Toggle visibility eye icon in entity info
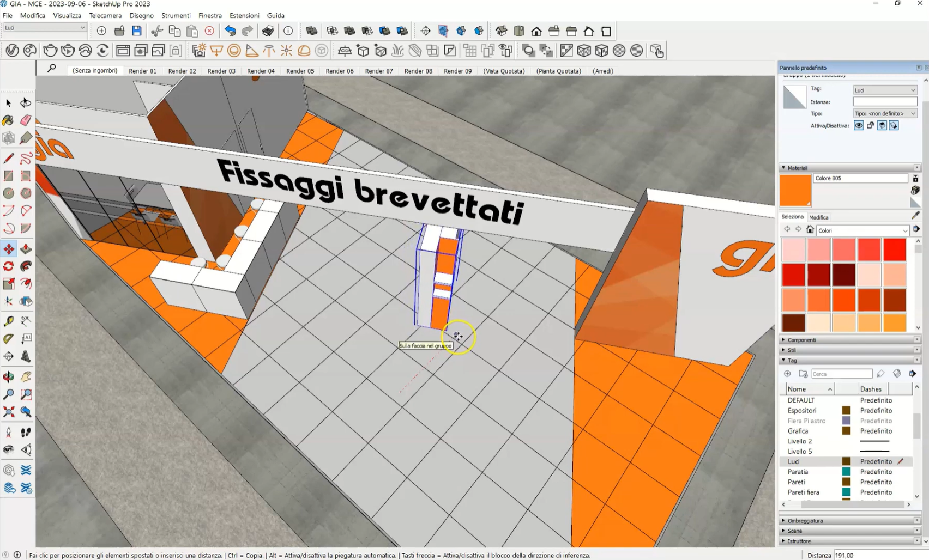The image size is (929, 560). [x=859, y=126]
